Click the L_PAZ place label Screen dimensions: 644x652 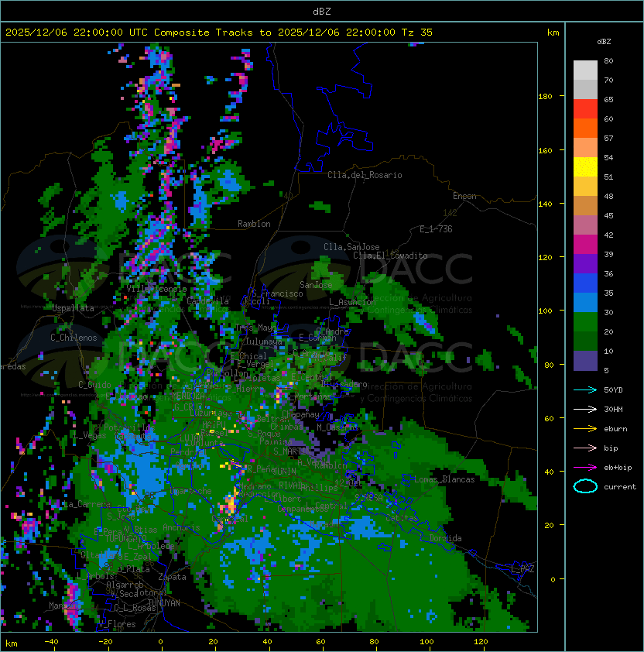click(x=523, y=569)
